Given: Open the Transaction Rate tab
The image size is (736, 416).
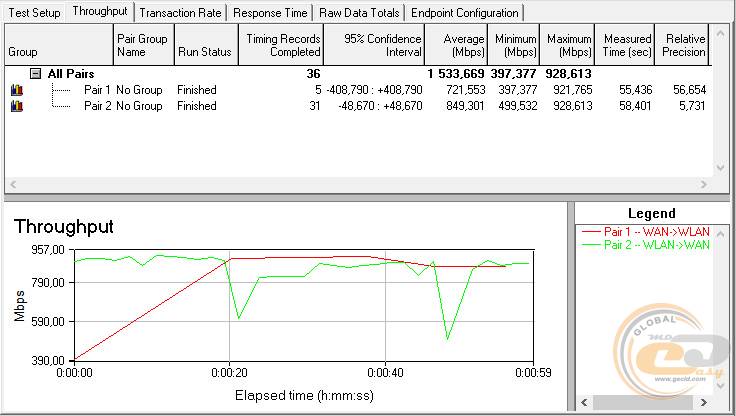Looking at the screenshot, I should (181, 13).
